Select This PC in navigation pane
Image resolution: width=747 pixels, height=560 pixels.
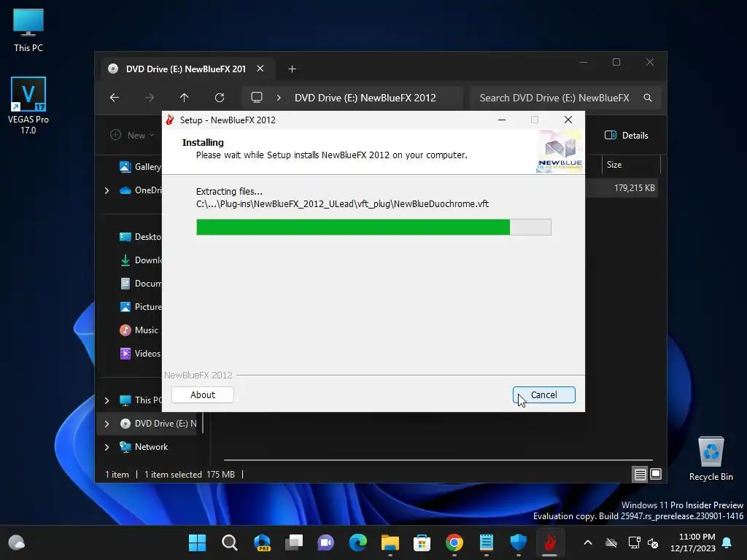(141, 400)
